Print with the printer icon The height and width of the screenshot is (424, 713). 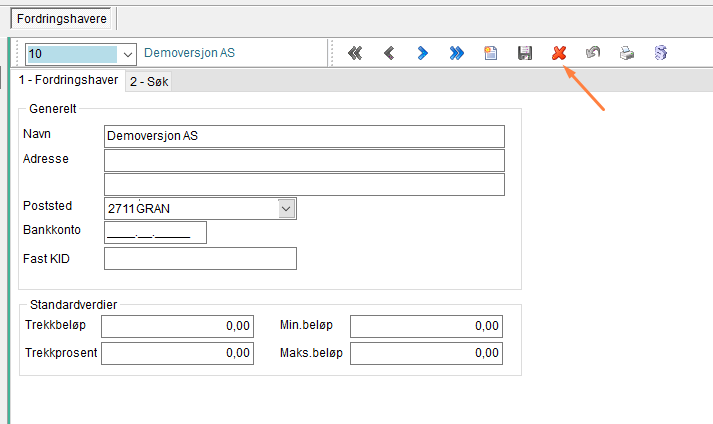coord(627,53)
